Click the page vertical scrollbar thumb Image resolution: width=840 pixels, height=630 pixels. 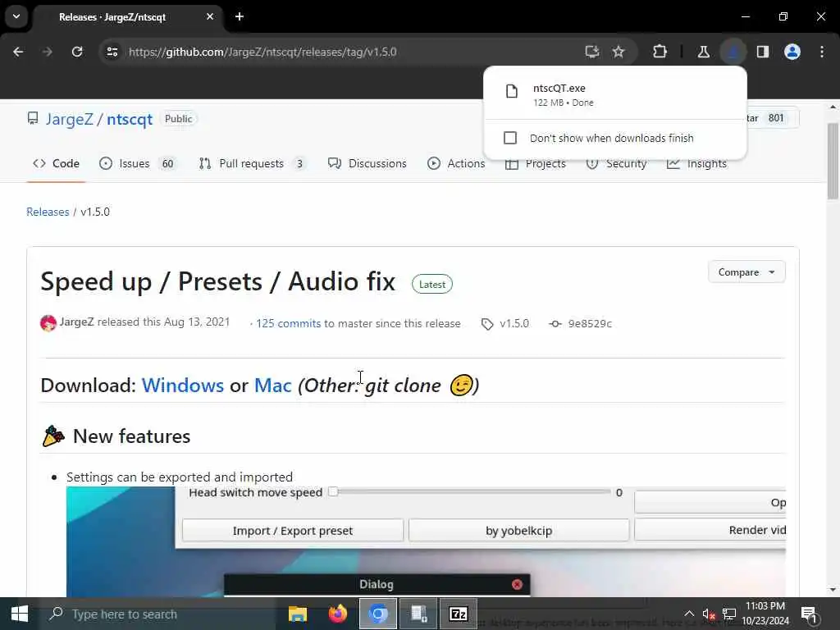[x=833, y=161]
